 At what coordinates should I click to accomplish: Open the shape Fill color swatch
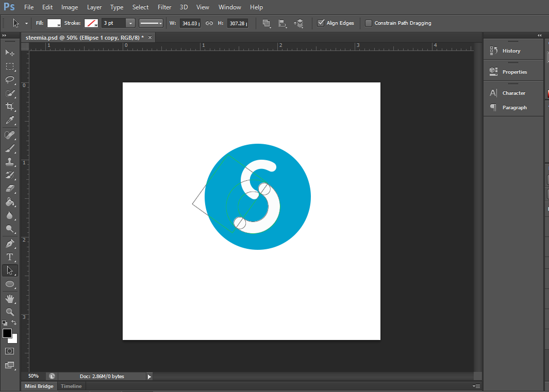click(x=54, y=23)
